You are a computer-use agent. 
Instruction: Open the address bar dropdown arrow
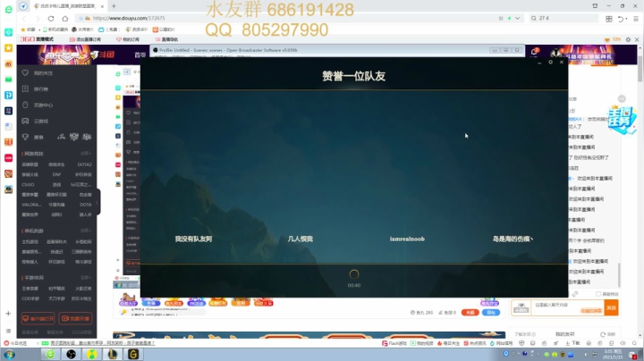[x=518, y=19]
